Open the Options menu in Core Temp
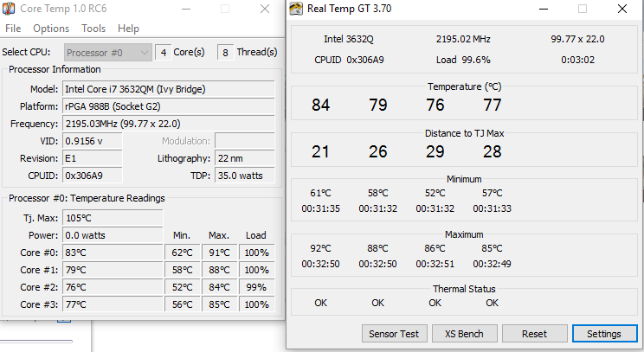The image size is (644, 352). (x=51, y=29)
